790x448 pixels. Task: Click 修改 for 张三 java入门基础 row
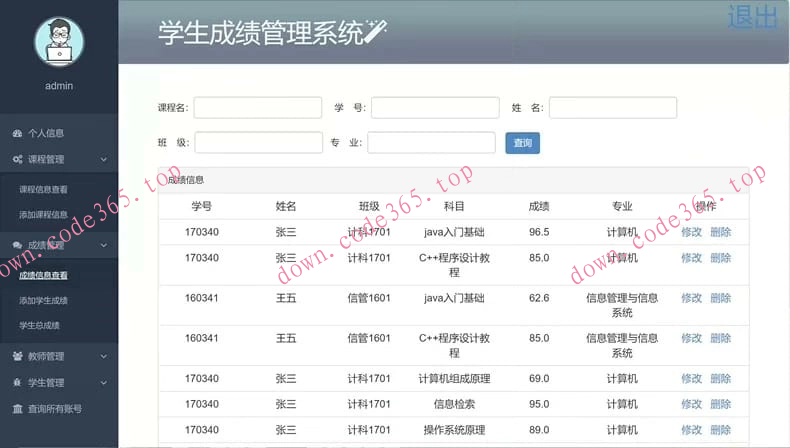click(x=691, y=232)
